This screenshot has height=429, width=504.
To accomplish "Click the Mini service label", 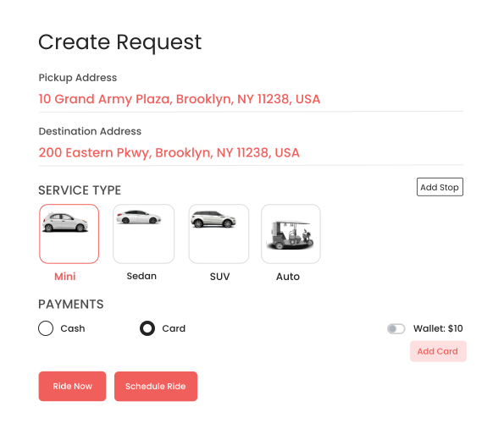I will [65, 277].
